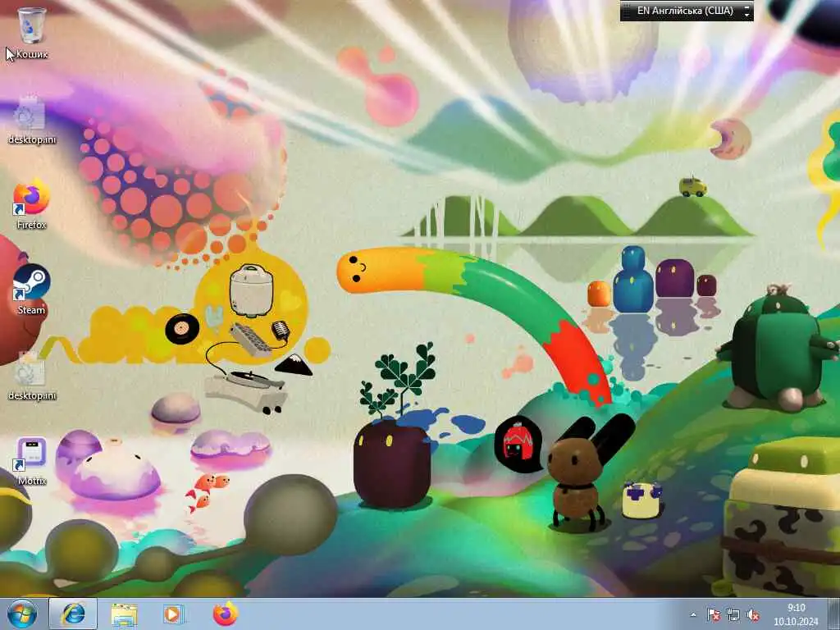Open the Steam desktop shortcut

click(31, 290)
